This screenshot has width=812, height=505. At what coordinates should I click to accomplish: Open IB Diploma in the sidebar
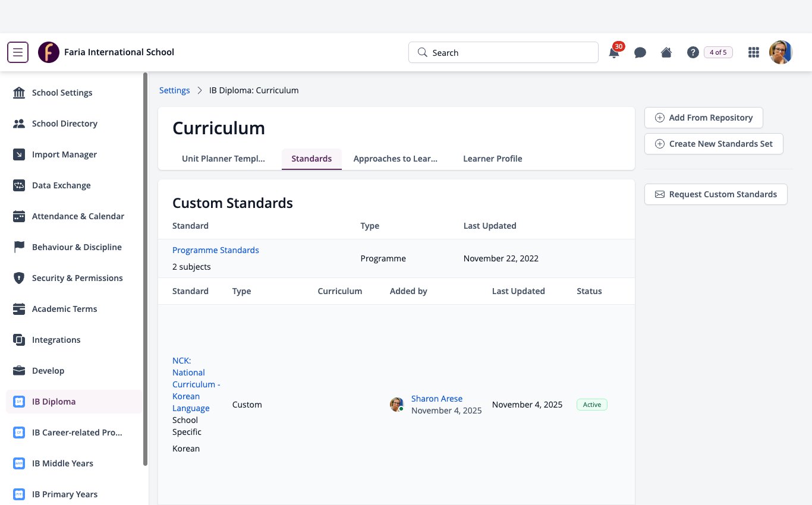pyautogui.click(x=74, y=402)
